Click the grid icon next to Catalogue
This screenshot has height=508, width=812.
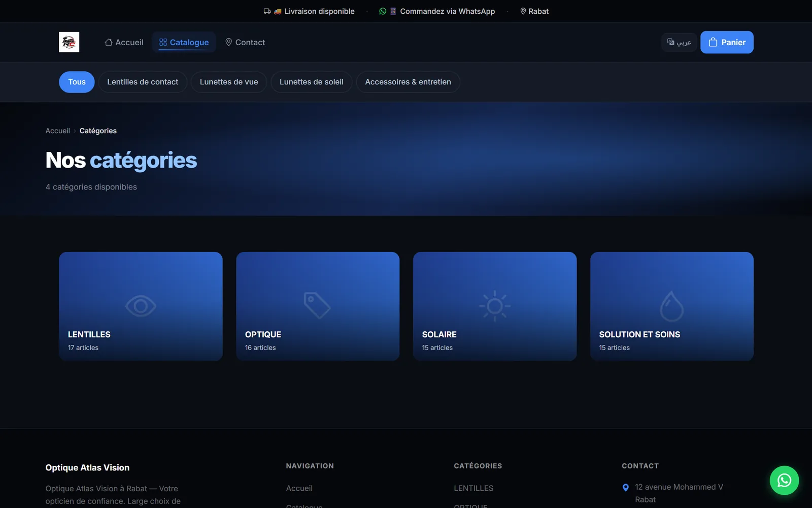click(x=163, y=42)
